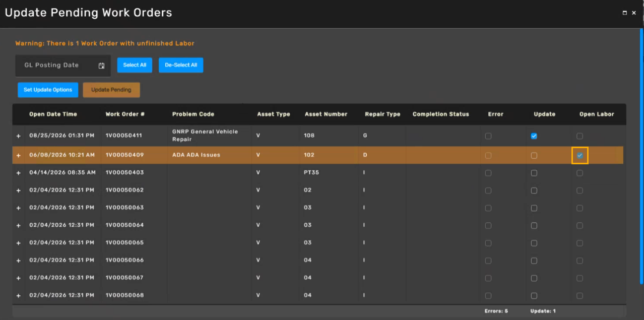644x320 pixels.
Task: Check Update for work order 1V00050063
Action: point(534,208)
